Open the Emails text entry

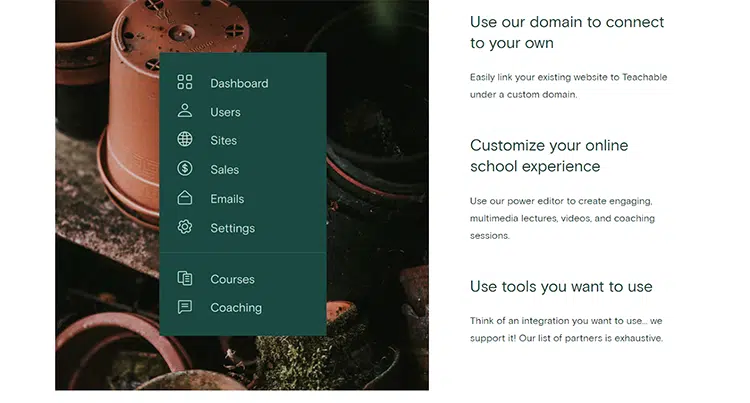pyautogui.click(x=227, y=199)
